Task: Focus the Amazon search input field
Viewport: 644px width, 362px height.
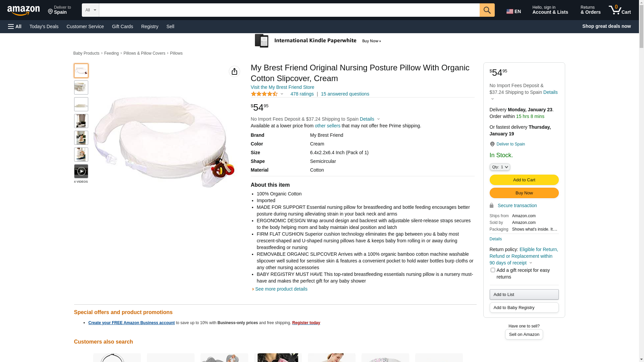Action: [289, 10]
